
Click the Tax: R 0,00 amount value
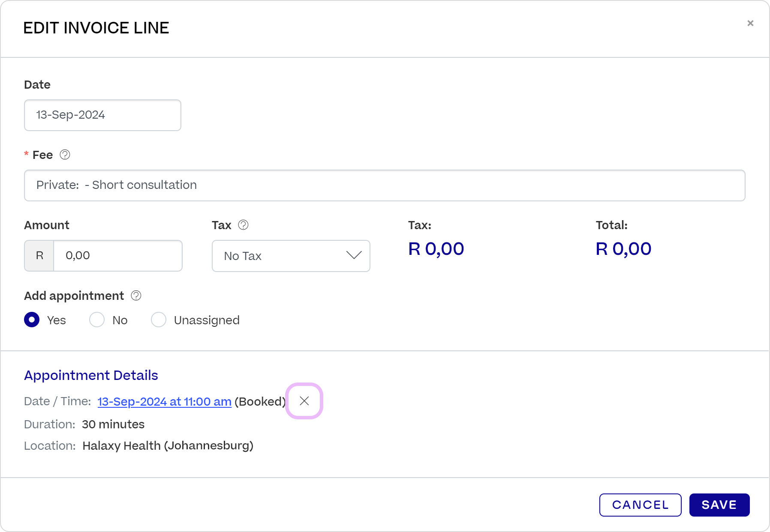click(436, 249)
